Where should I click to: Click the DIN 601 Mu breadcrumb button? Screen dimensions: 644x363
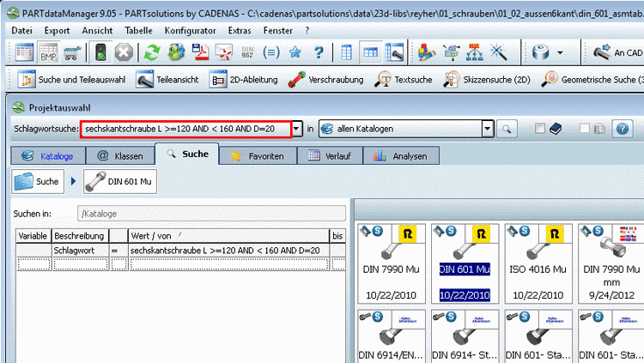pyautogui.click(x=120, y=181)
